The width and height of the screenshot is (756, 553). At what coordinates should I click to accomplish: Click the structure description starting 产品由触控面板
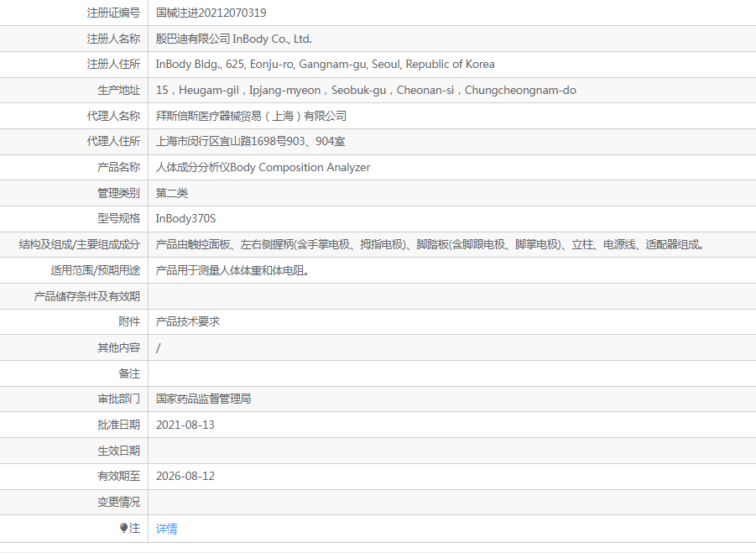click(430, 244)
